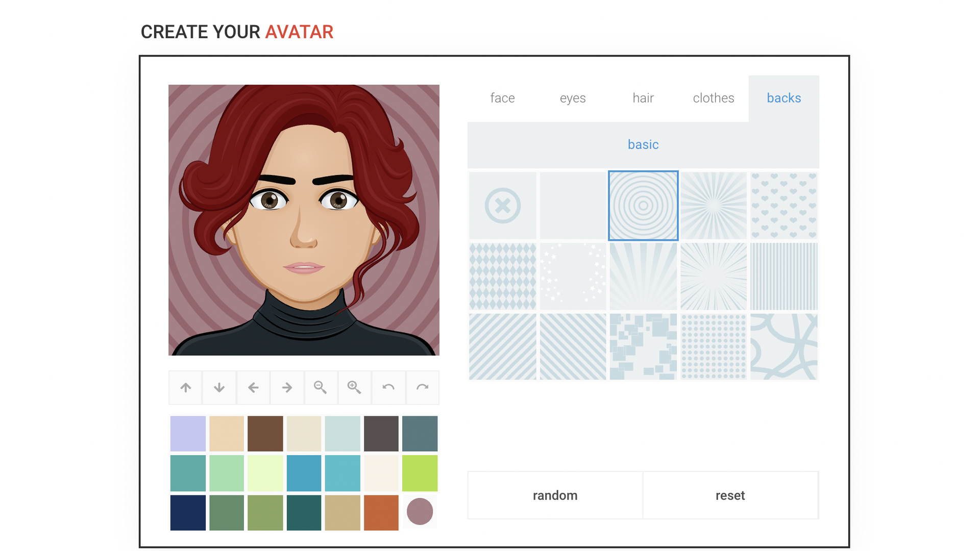This screenshot has height=551, width=980.
Task: Select the concentric circles background pattern
Action: 643,205
